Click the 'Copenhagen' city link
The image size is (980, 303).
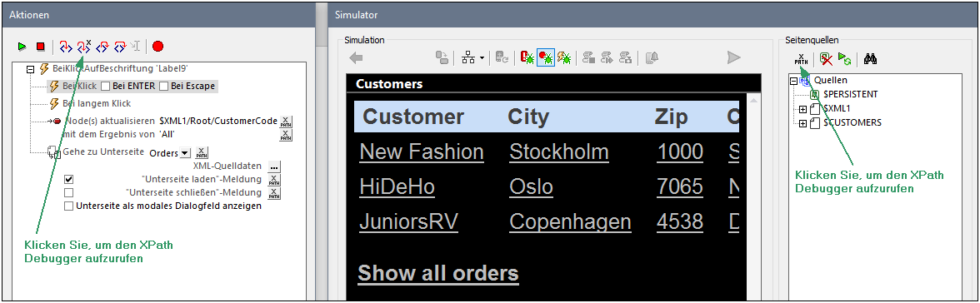(570, 221)
